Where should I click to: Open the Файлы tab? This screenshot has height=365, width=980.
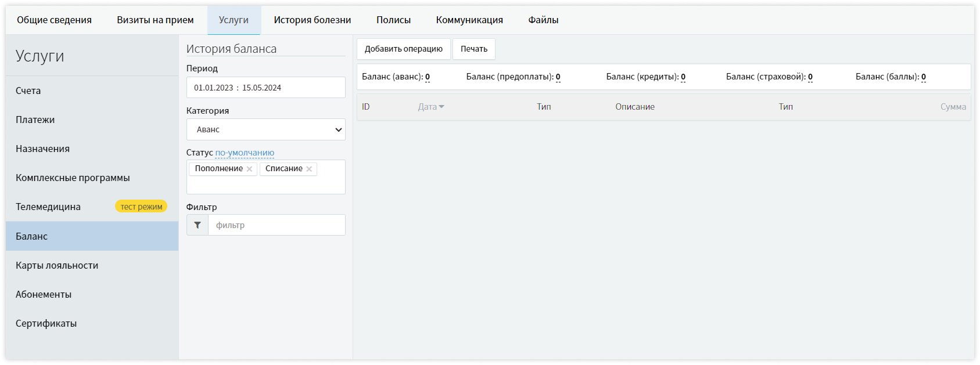click(x=543, y=20)
